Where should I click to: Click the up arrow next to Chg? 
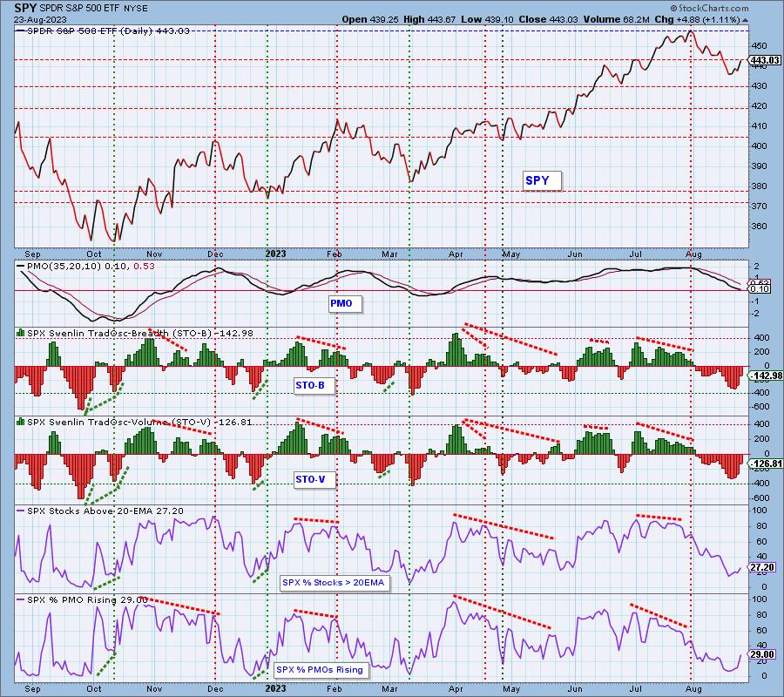[745, 20]
